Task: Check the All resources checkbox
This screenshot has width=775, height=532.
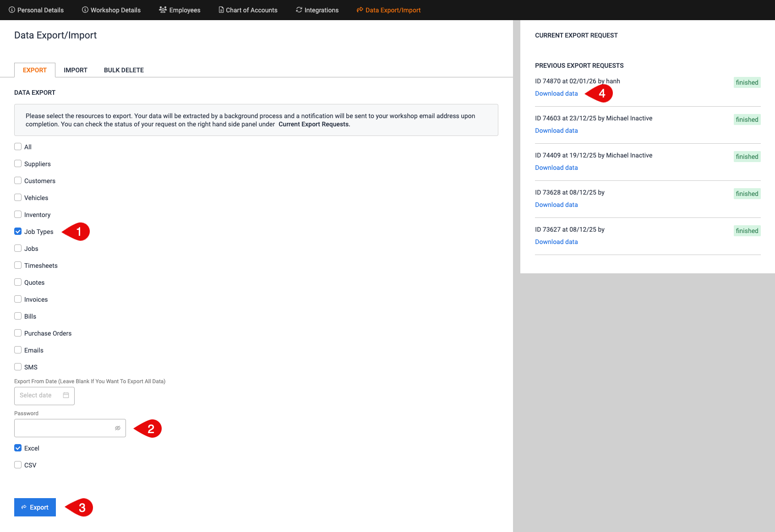Action: pyautogui.click(x=18, y=147)
